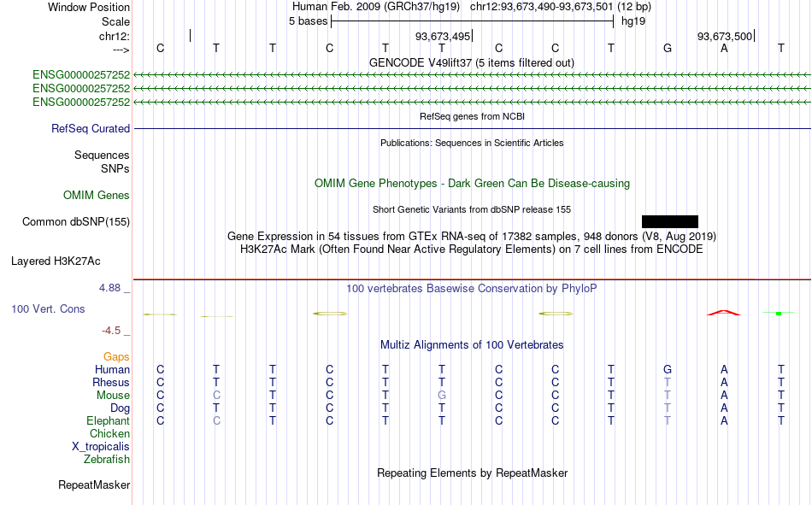Click the 93,673,495 position marker
Image resolution: width=812 pixels, height=505 pixels.
pyautogui.click(x=443, y=36)
